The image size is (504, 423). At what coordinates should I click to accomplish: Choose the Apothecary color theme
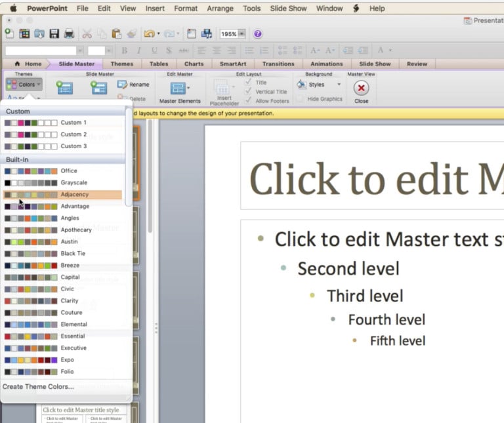coord(62,230)
